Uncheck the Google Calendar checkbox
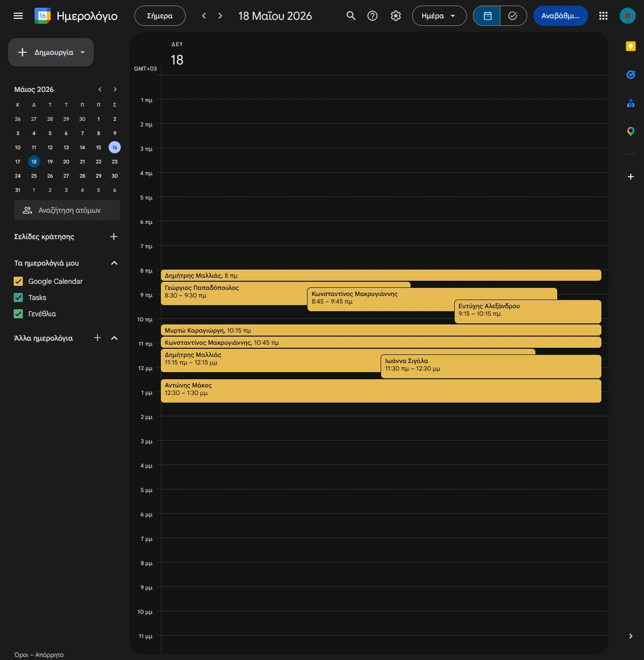644x660 pixels. coord(18,281)
